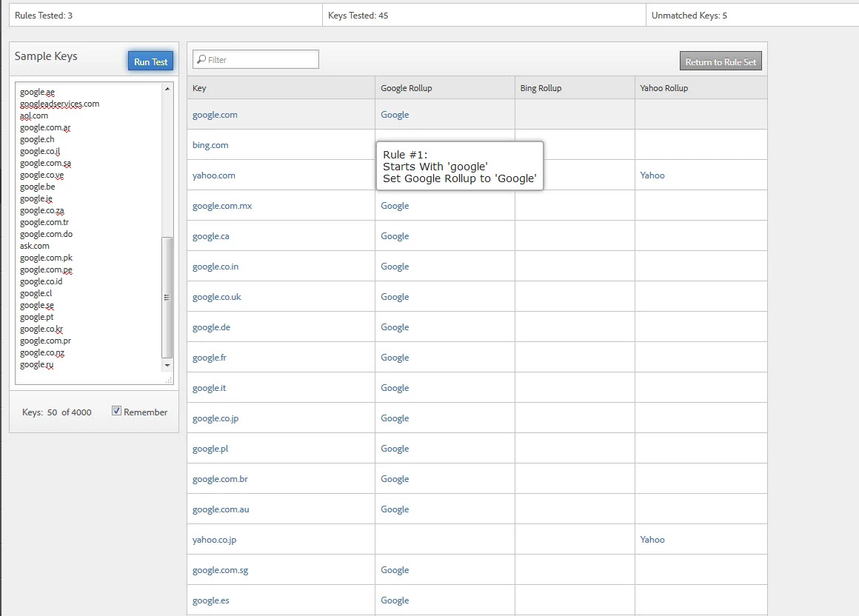859x616 pixels.
Task: Click the Rules Tested: 3 status
Action: [44, 16]
